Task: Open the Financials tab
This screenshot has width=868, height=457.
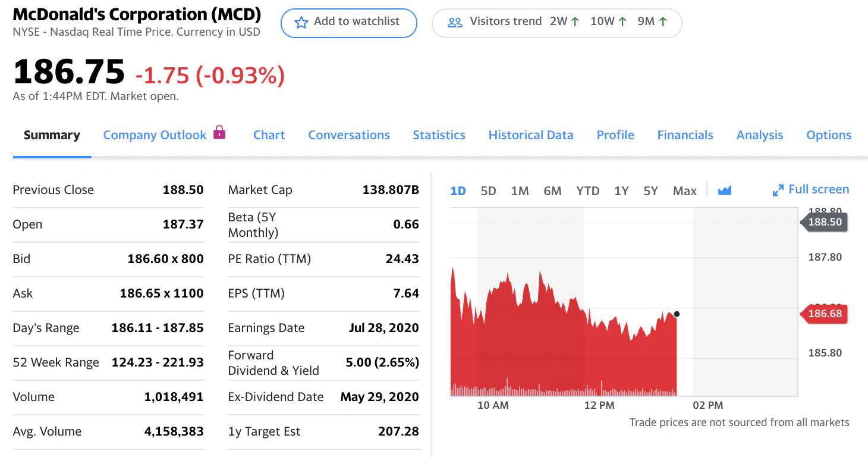Action: 685,135
